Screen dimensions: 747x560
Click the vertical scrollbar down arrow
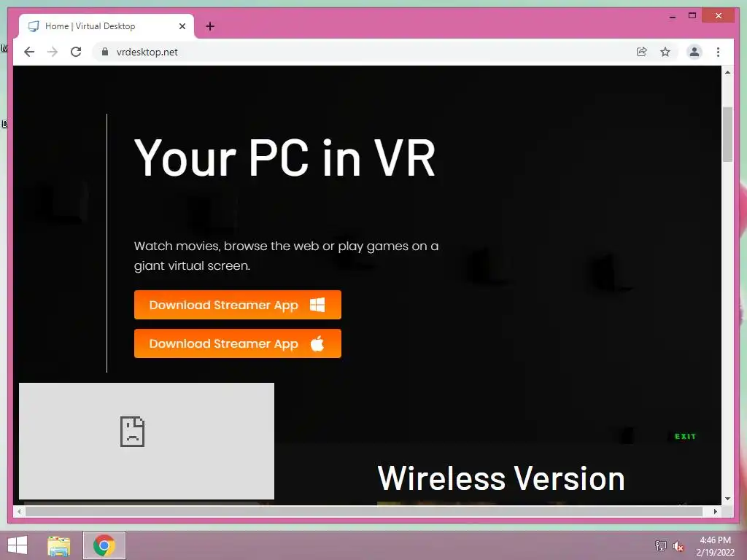tap(727, 499)
